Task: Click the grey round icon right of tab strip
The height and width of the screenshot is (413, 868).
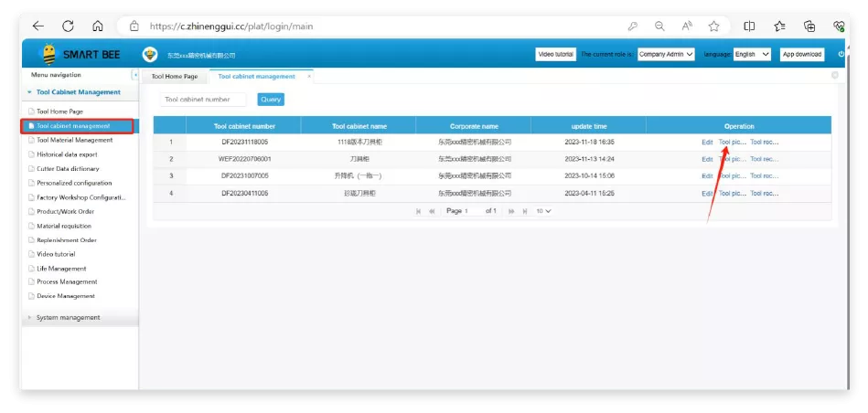Action: [835, 75]
